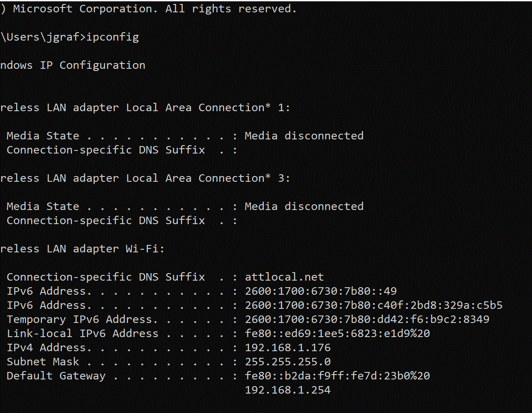Click the subnet mask value 255.255.255.0
This screenshot has height=413, width=532.
coord(288,362)
